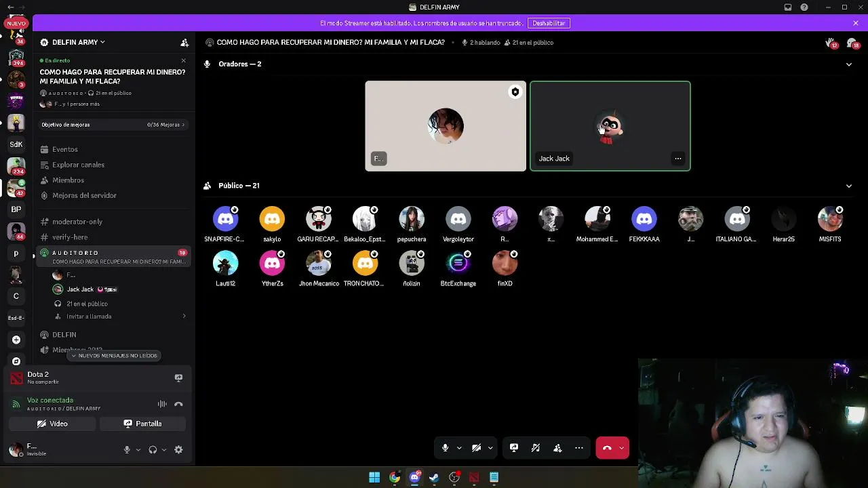Close the En directo stage card
This screenshot has width=868, height=488.
click(183, 60)
